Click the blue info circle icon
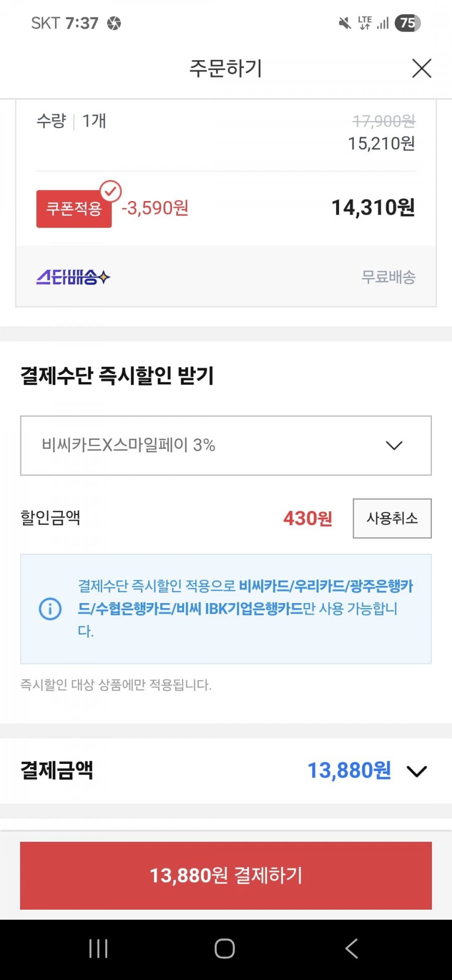 click(50, 609)
